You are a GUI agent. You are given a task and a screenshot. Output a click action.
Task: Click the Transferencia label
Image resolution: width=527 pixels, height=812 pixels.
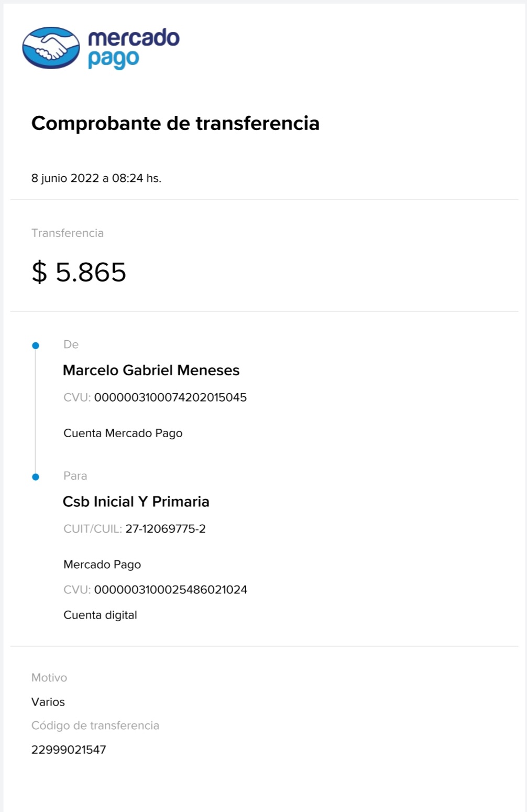tap(68, 233)
